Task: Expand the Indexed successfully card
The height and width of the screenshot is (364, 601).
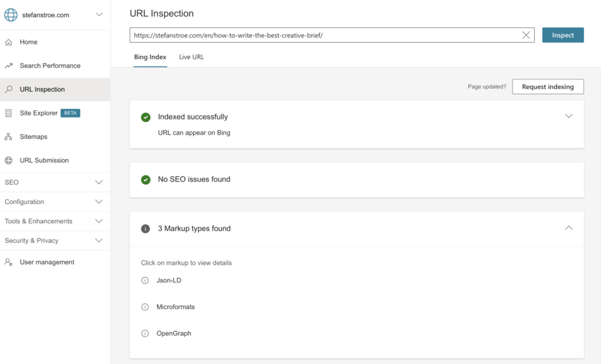Action: (x=569, y=116)
